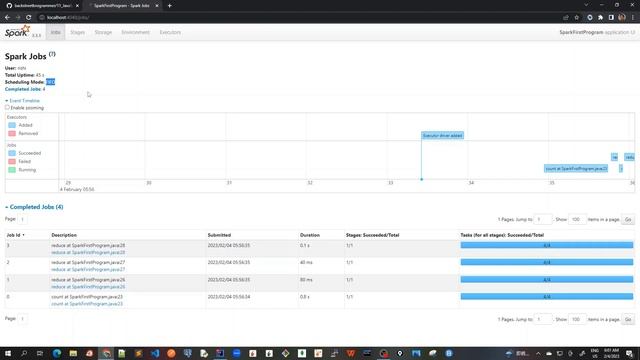640x360 pixels.
Task: Focus the bottom Jump to page field
Action: coord(543,319)
